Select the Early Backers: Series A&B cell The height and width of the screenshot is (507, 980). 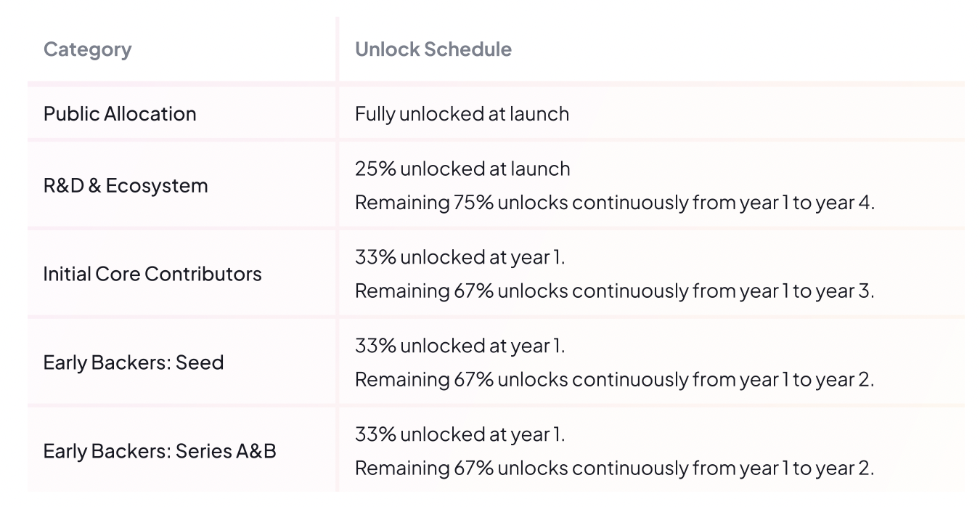pyautogui.click(x=160, y=451)
